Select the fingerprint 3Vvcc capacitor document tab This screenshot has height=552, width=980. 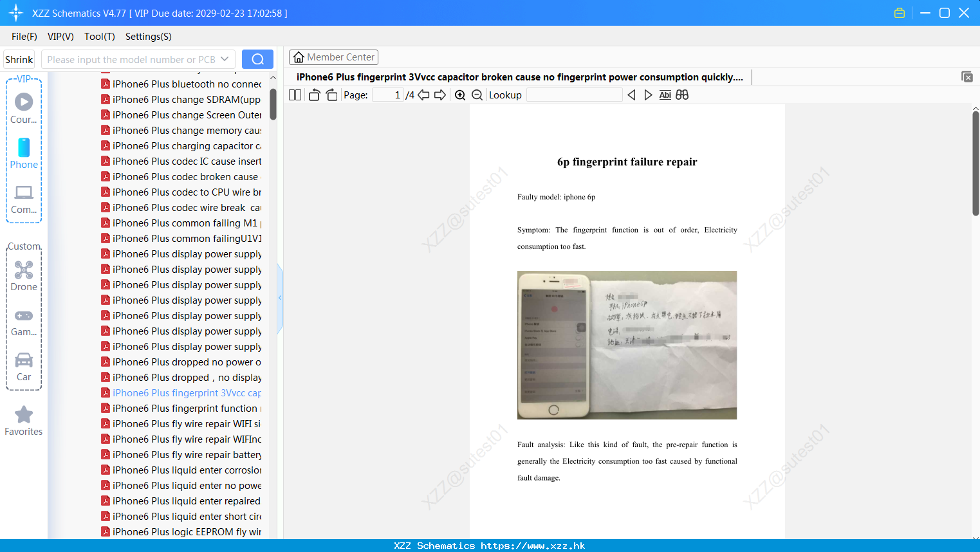(x=520, y=77)
